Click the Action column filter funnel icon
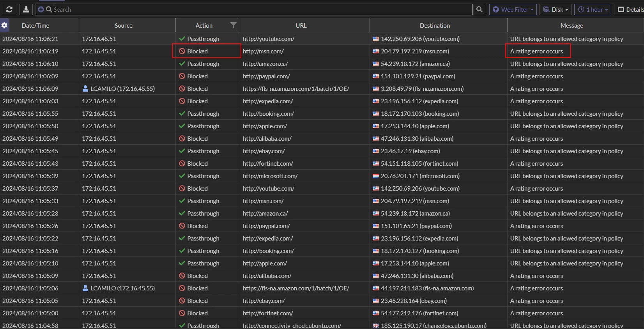 233,25
